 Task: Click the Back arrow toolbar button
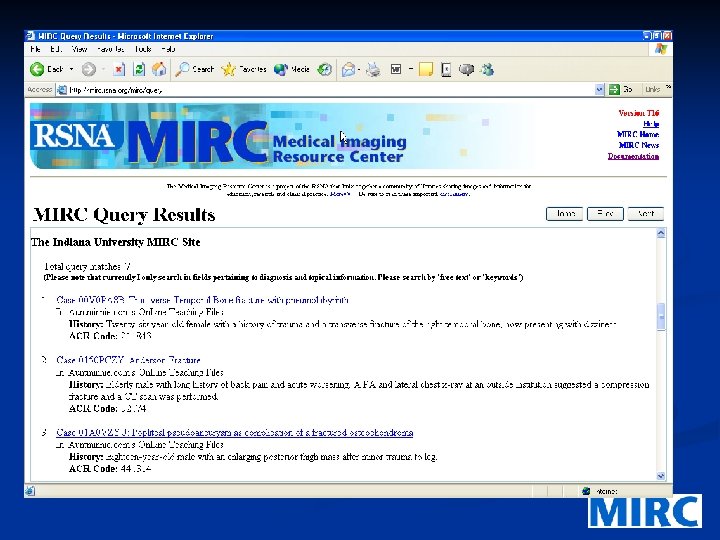(46, 69)
